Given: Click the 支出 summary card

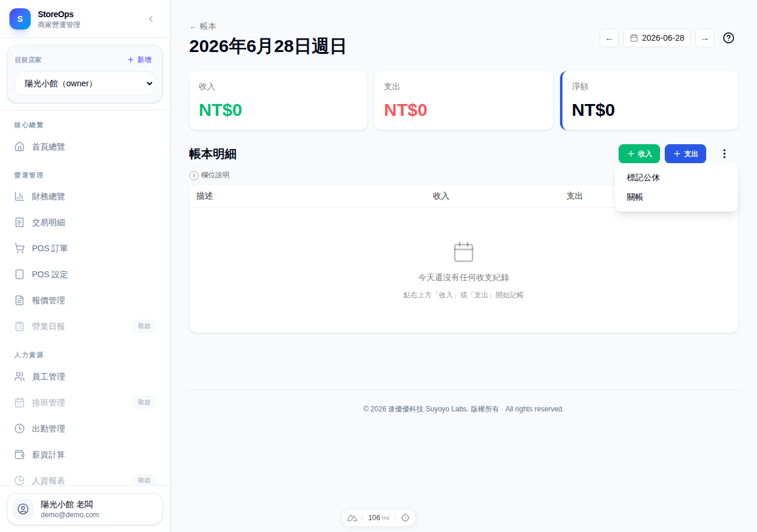Looking at the screenshot, I should [464, 100].
